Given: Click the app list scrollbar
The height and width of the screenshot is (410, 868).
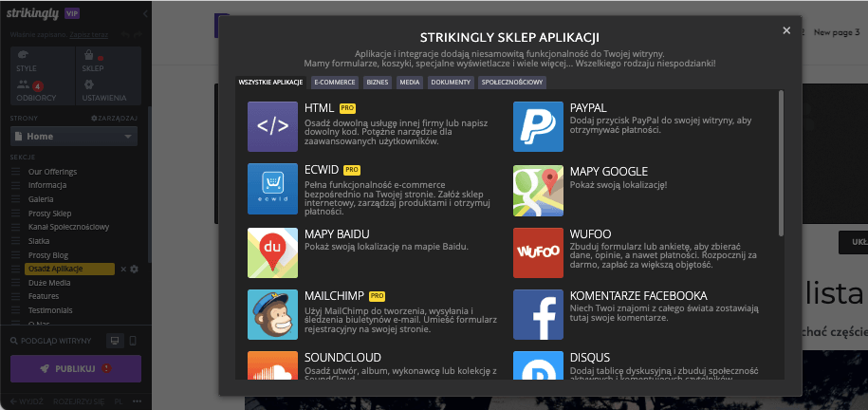Looking at the screenshot, I should click(x=781, y=163).
